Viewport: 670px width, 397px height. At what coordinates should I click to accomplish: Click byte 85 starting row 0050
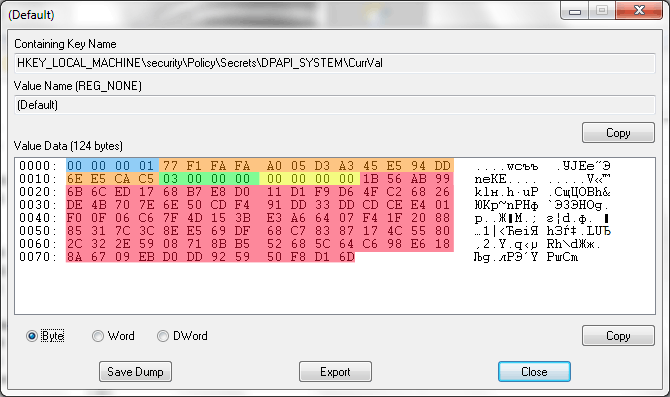[74, 231]
